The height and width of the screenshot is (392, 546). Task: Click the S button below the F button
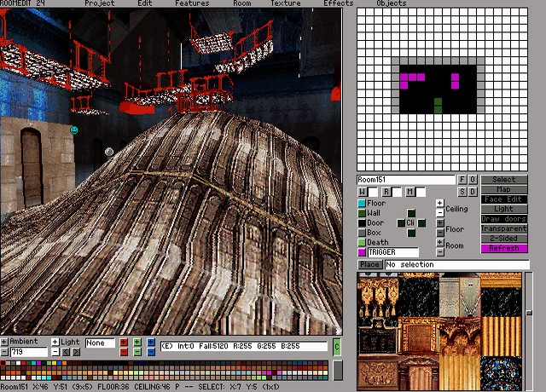pos(462,192)
